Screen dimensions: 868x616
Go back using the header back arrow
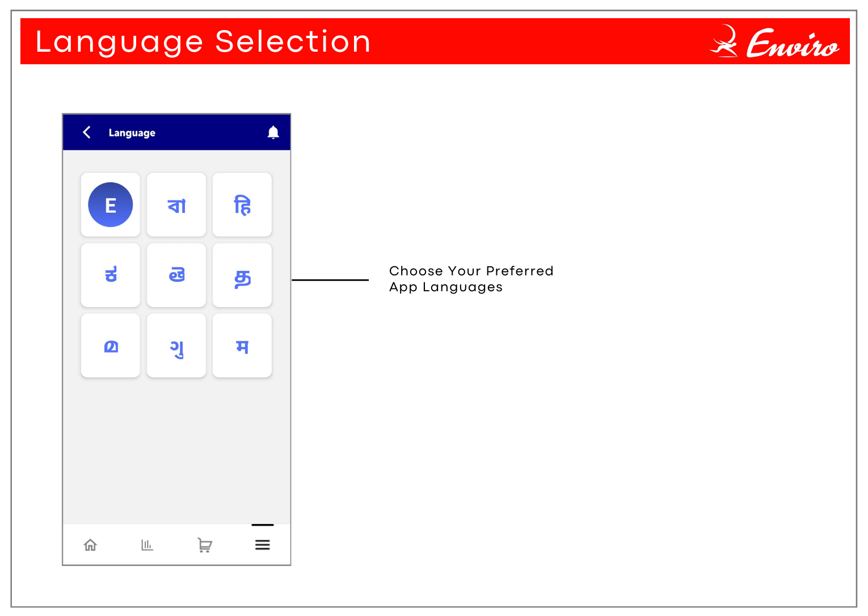click(x=87, y=132)
